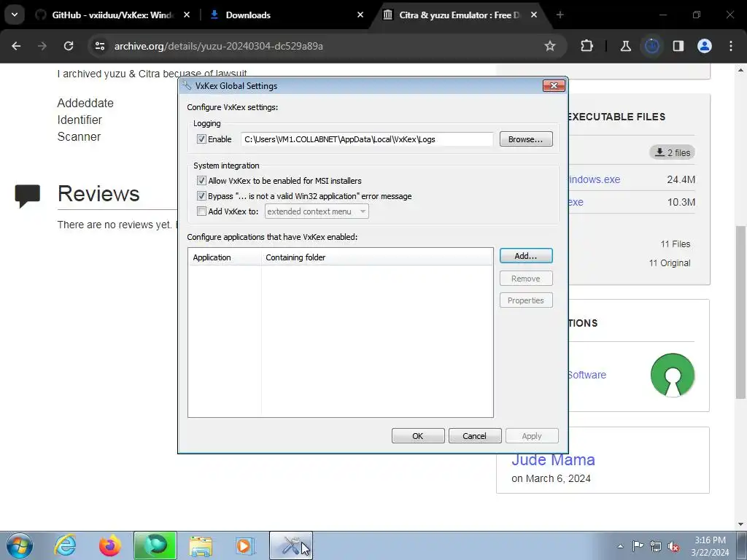Open the green browser taskbar icon

[x=155, y=545]
